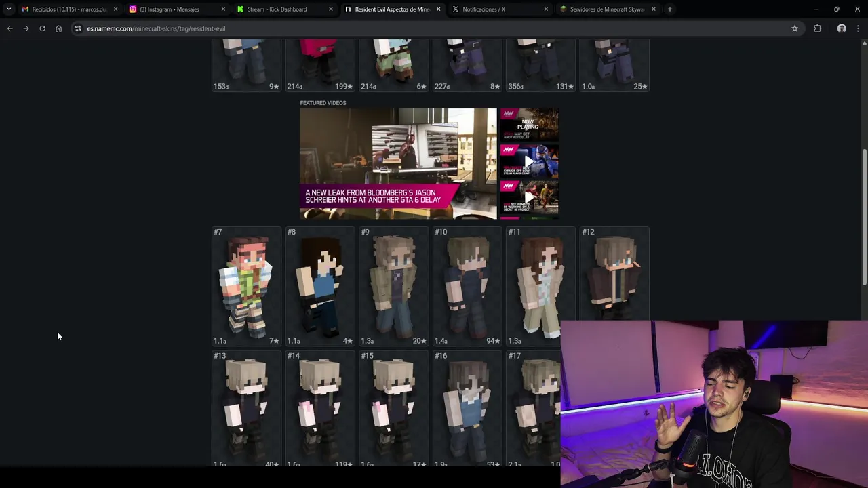868x488 pixels.
Task: Click the 94 star rating on skin #10
Action: (492, 341)
